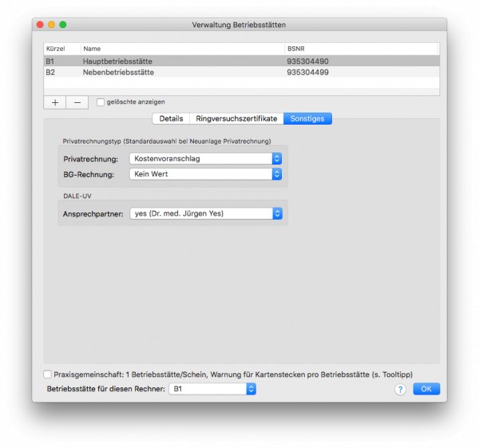Image resolution: width=479 pixels, height=448 pixels.
Task: Remove selected Betriebsstätte with minus button
Action: 77,102
